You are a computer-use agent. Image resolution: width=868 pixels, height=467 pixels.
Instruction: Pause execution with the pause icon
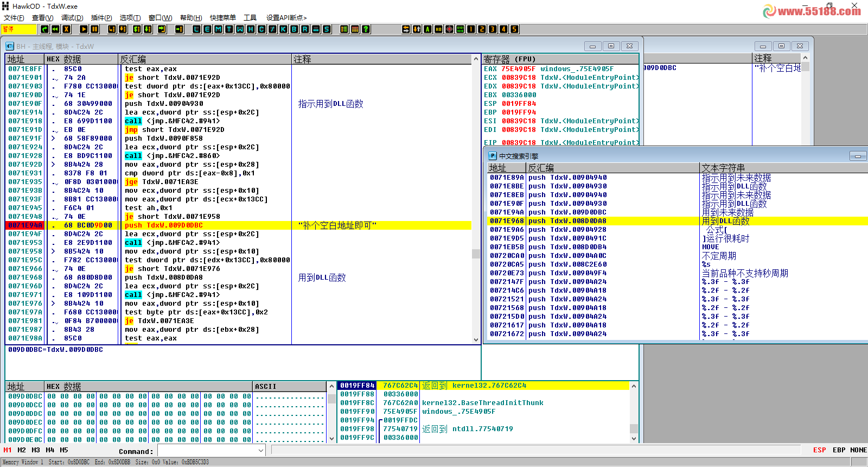[x=95, y=29]
